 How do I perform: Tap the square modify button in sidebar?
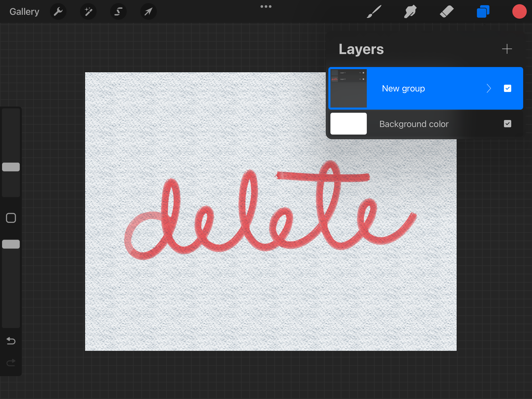11,218
